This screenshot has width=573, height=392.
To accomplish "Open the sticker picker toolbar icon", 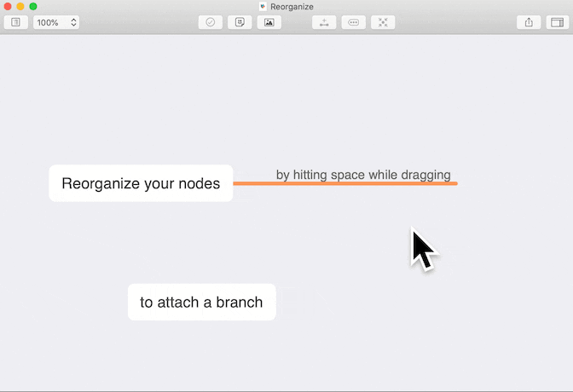I will coord(240,22).
